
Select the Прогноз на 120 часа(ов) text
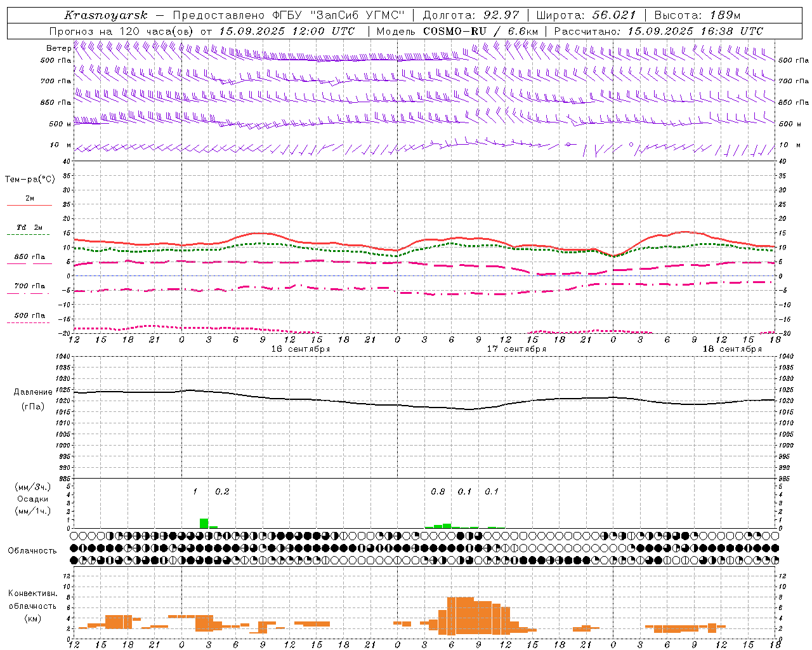(x=122, y=31)
